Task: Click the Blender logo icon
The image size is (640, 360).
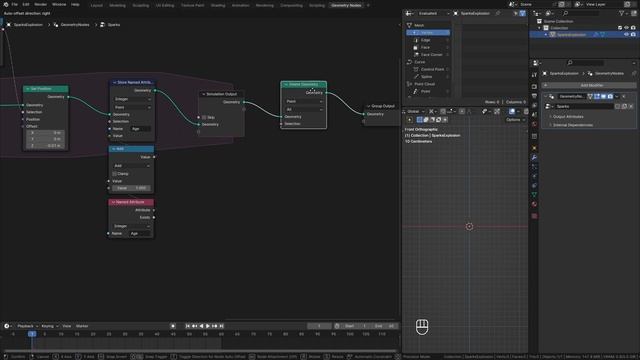Action: (5, 4)
